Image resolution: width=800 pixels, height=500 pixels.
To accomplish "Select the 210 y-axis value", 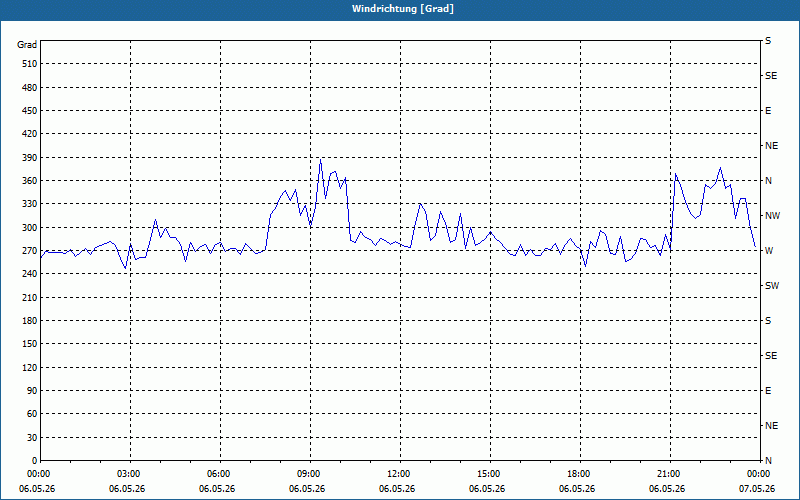I will point(29,297).
